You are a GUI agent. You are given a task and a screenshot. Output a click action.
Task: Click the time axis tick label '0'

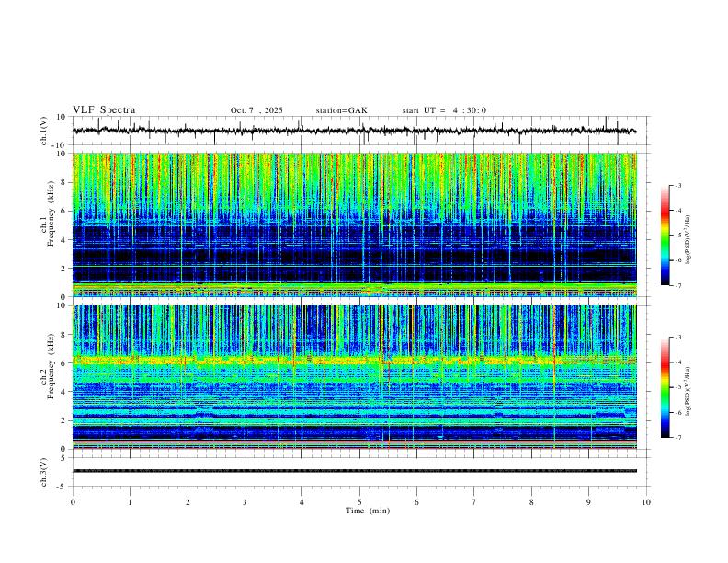[73, 502]
